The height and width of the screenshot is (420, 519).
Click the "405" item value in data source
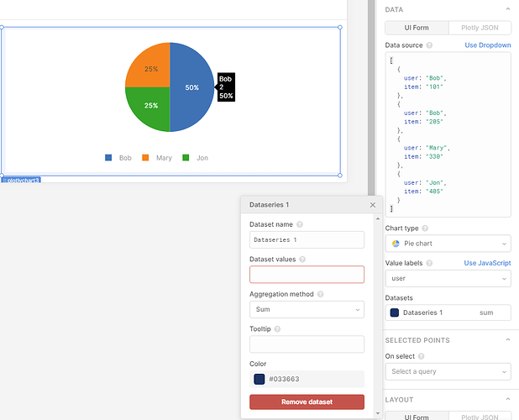(x=434, y=192)
